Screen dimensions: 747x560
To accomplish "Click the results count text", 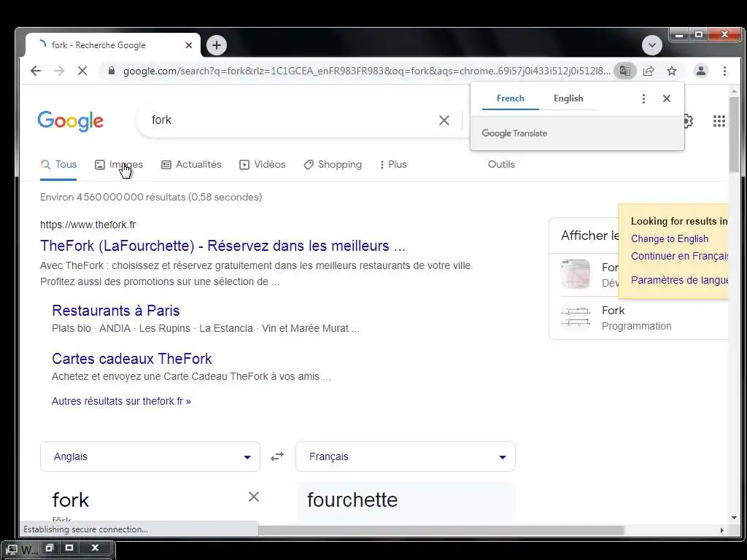I will pos(151,197).
